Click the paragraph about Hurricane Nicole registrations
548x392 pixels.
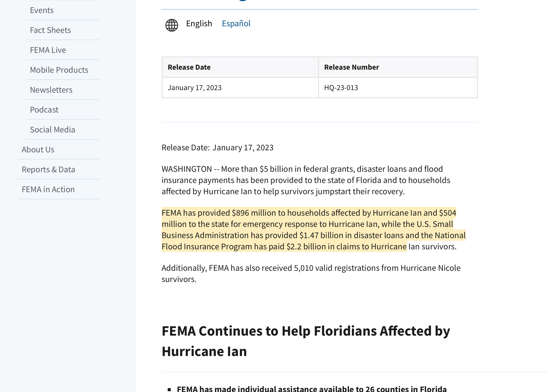pyautogui.click(x=311, y=273)
